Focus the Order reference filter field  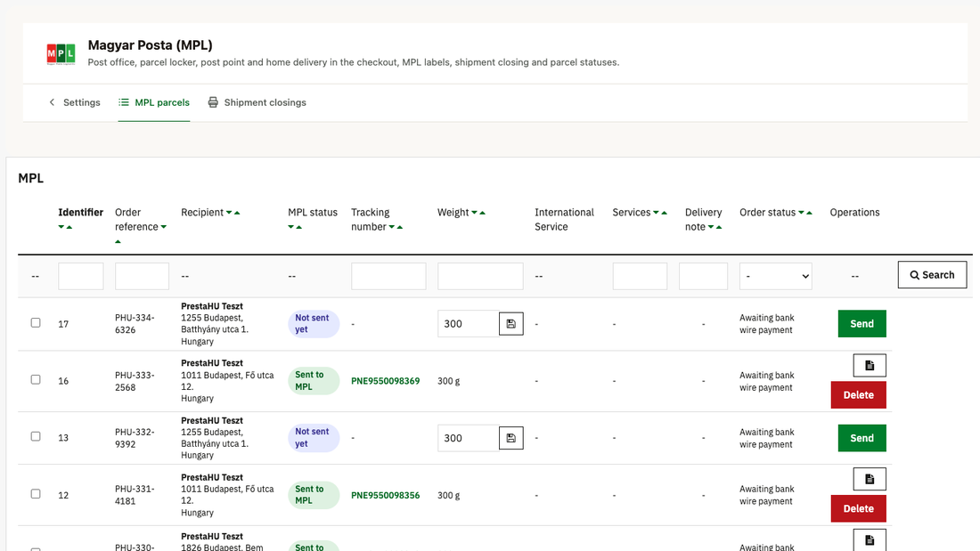(x=142, y=276)
